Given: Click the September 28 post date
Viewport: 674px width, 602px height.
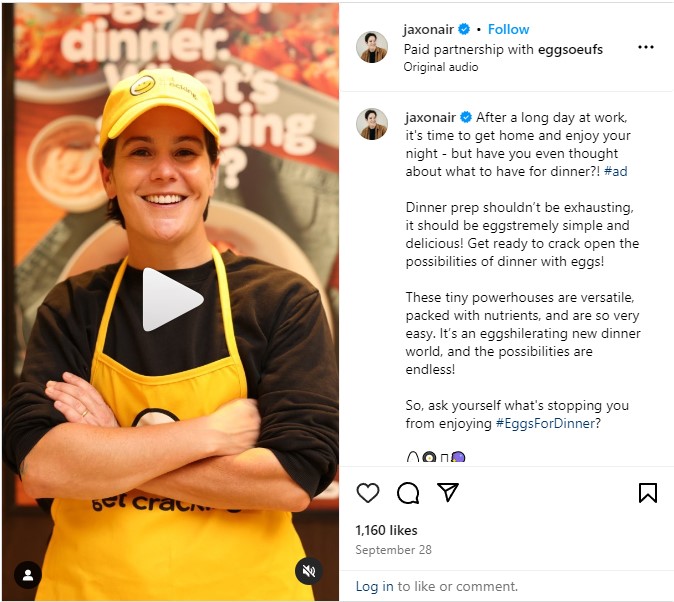Looking at the screenshot, I should coord(393,550).
